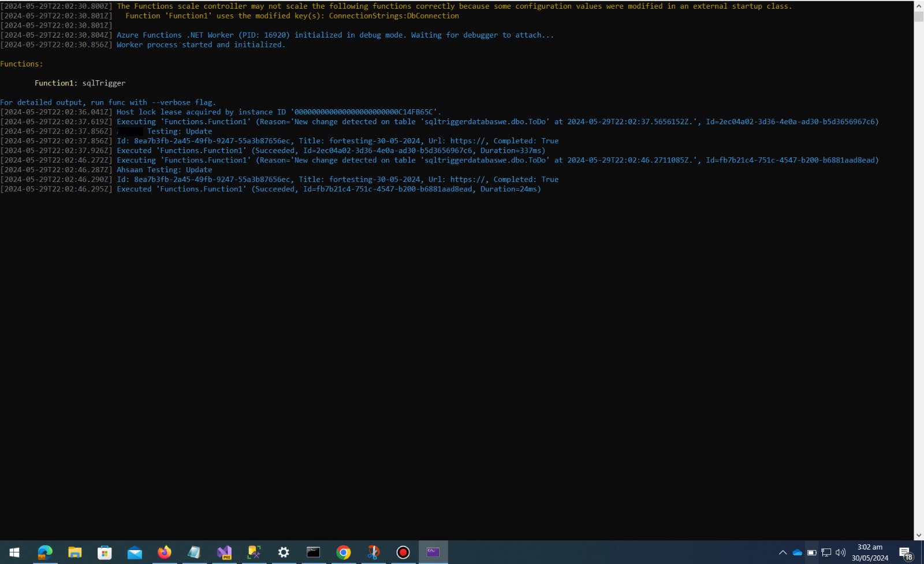
Task: Open the volume slider from the tray
Action: (840, 552)
